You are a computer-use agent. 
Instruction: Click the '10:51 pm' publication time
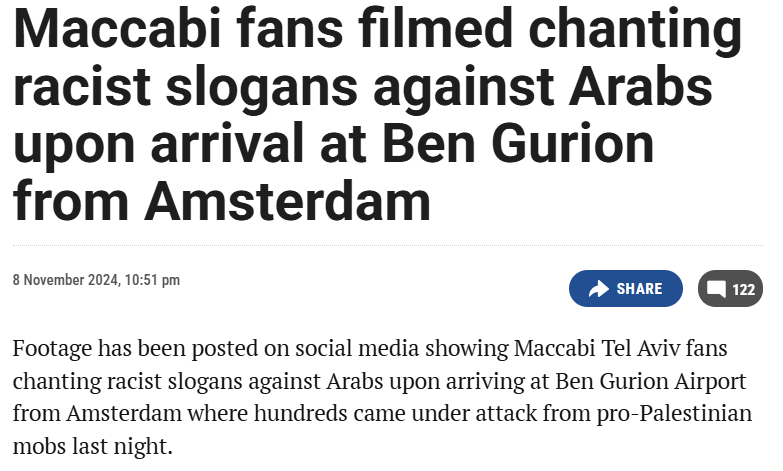[x=152, y=280]
